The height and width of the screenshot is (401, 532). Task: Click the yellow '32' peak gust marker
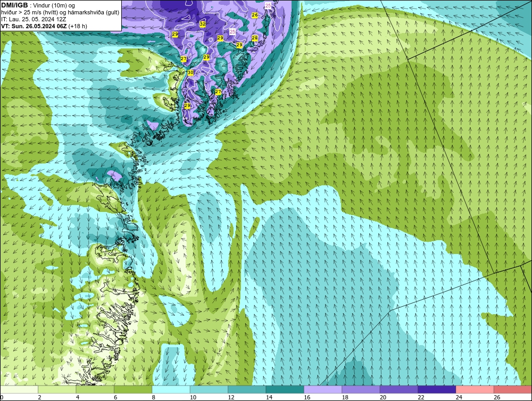203,24
